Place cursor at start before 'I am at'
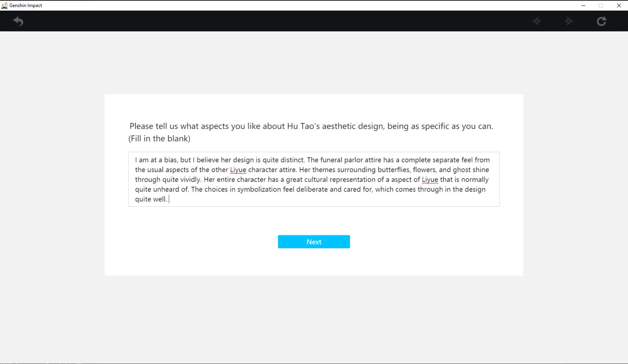 coord(135,160)
